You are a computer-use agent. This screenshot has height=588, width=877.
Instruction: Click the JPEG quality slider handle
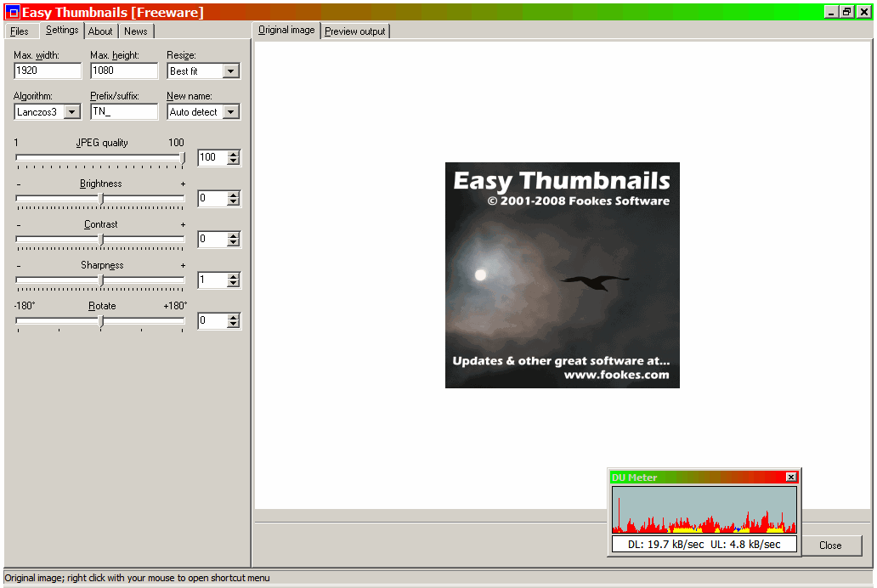coord(183,158)
